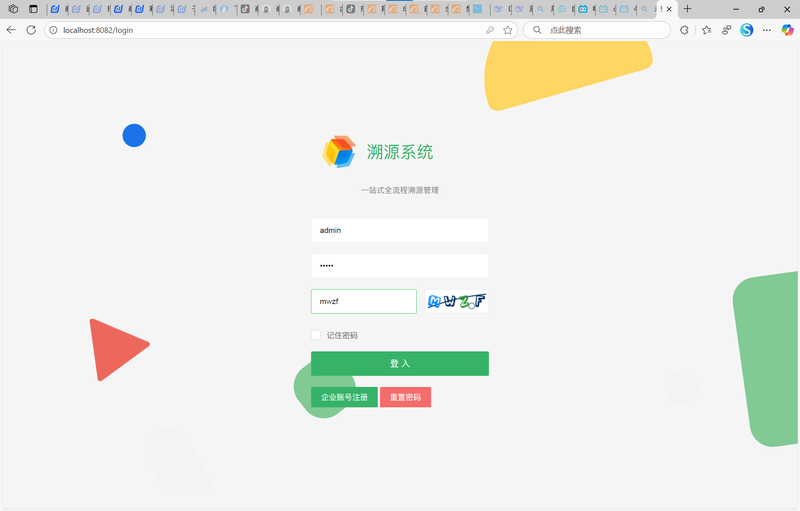Tick the 记住密码 checkbox

tap(316, 335)
